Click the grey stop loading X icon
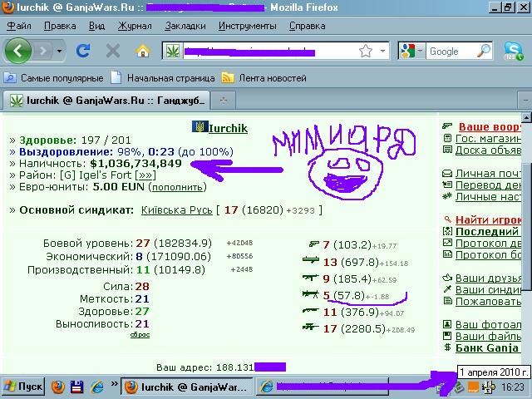Screen dimensions: 532x399 click(113, 52)
